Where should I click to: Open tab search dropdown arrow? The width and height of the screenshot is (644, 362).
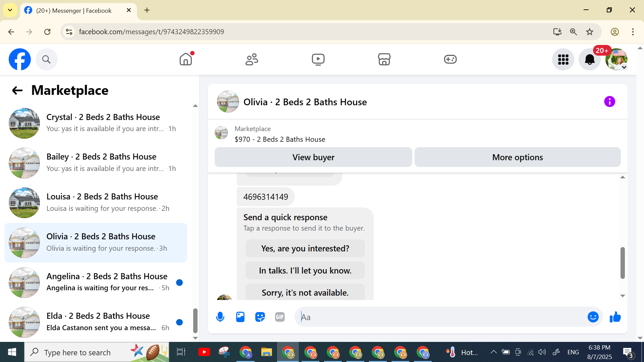10,10
